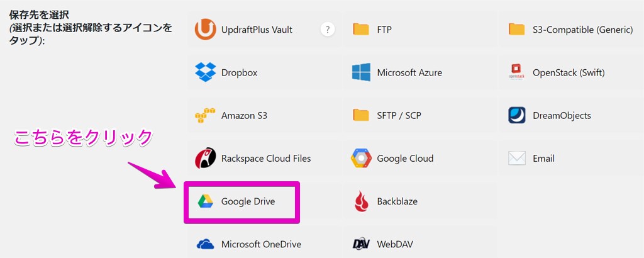
Task: Select the Google Drive label text
Action: pos(248,202)
